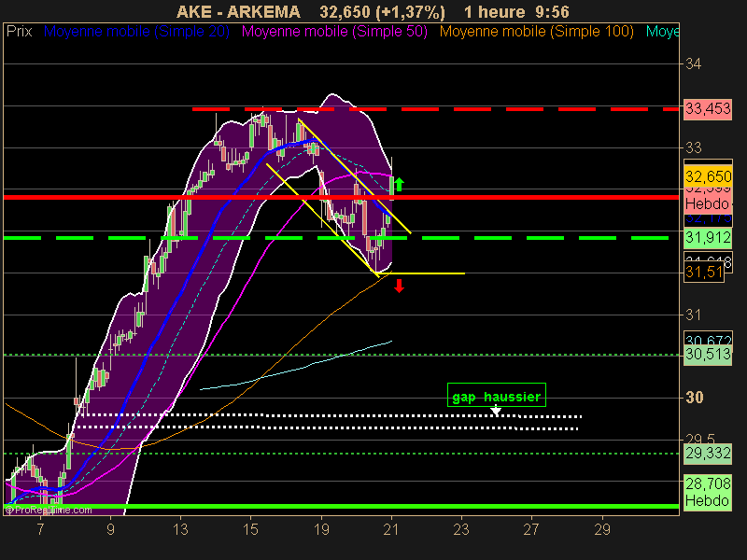Screen dimensions: 747x560
Task: Click date 27 on the time axis
Action: pos(531,529)
